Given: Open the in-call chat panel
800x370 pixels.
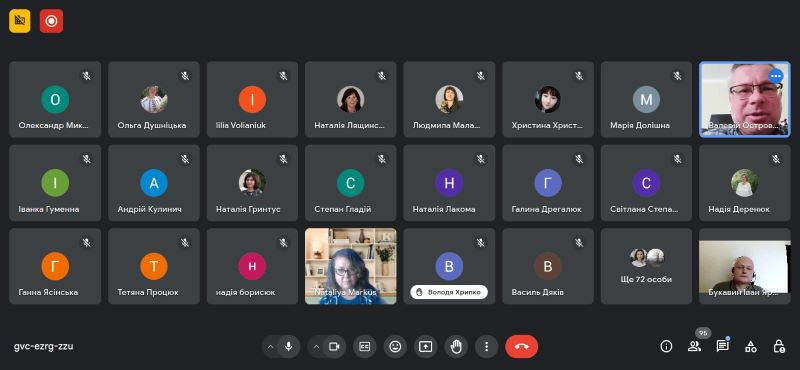Looking at the screenshot, I should (x=722, y=347).
